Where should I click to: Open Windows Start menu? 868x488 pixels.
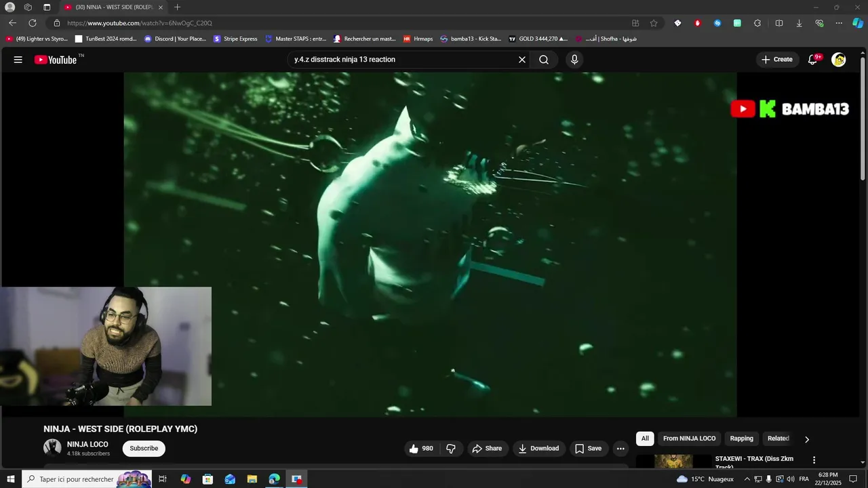click(x=11, y=479)
